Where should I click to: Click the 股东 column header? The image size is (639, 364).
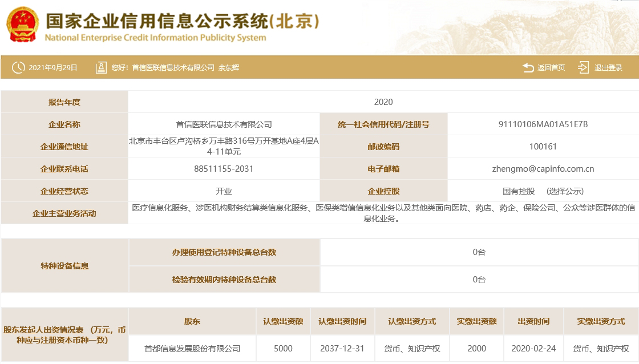tap(192, 321)
